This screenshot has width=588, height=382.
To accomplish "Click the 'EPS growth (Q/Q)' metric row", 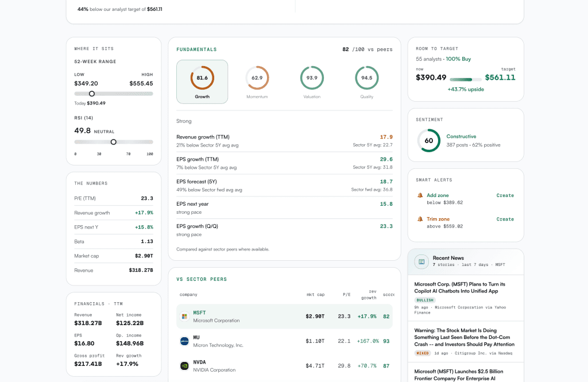I will (284, 230).
